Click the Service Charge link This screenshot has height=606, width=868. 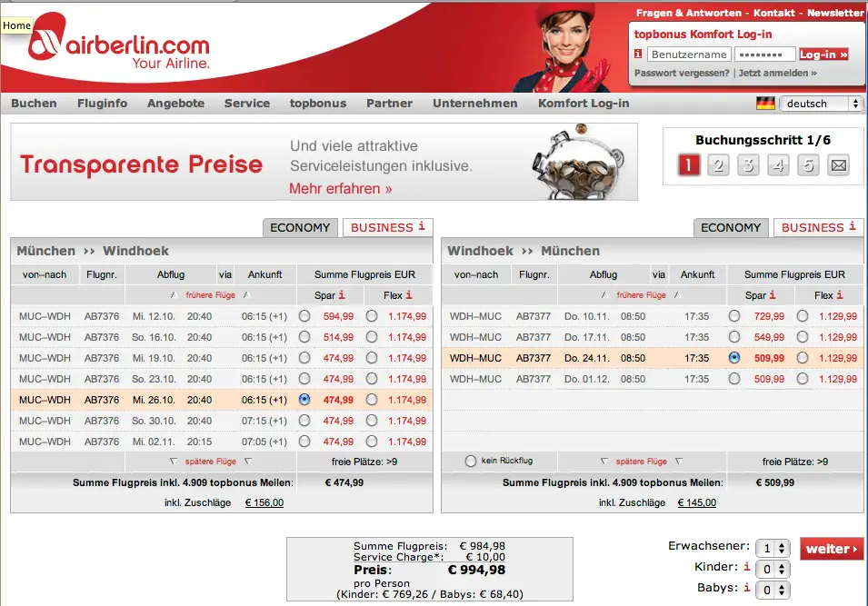point(399,557)
